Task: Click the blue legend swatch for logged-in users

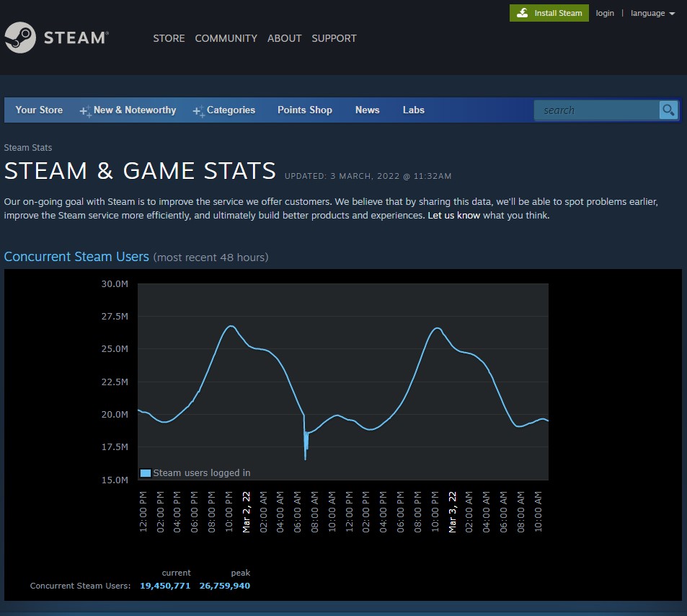Action: coord(146,473)
